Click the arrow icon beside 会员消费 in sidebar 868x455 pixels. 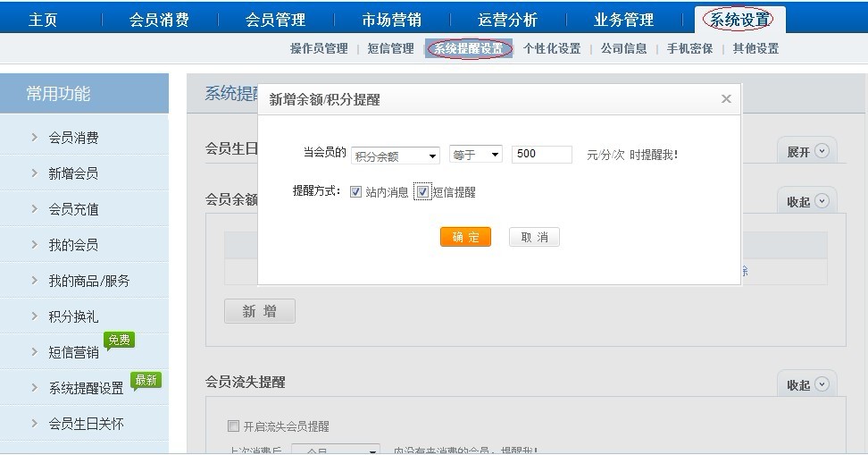coord(34,138)
